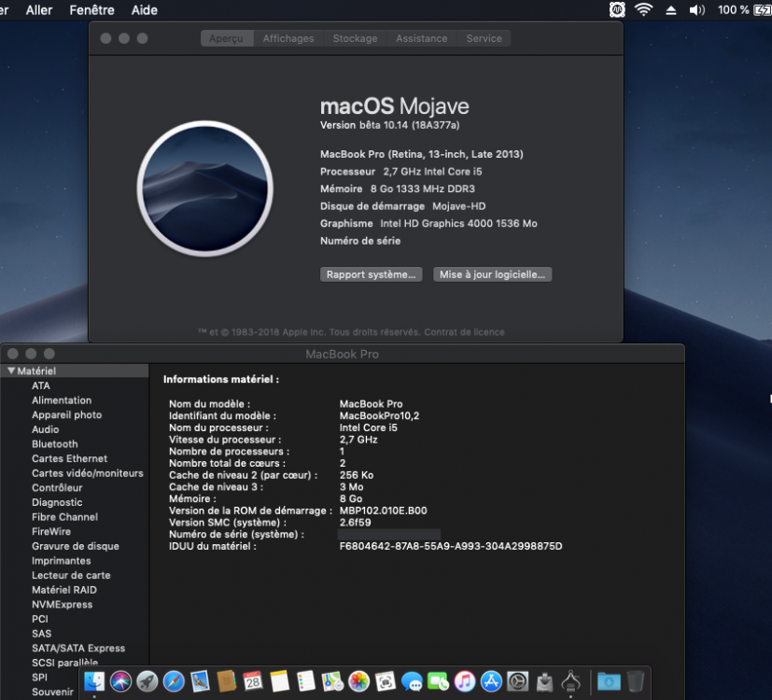This screenshot has height=700, width=772.
Task: Open the Aide menu
Action: click(x=145, y=10)
